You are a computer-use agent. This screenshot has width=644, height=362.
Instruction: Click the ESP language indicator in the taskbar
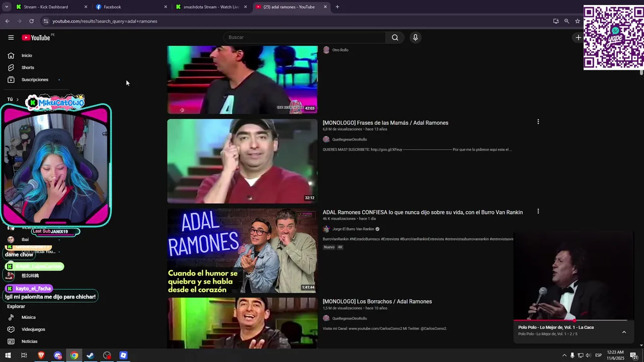click(598, 355)
